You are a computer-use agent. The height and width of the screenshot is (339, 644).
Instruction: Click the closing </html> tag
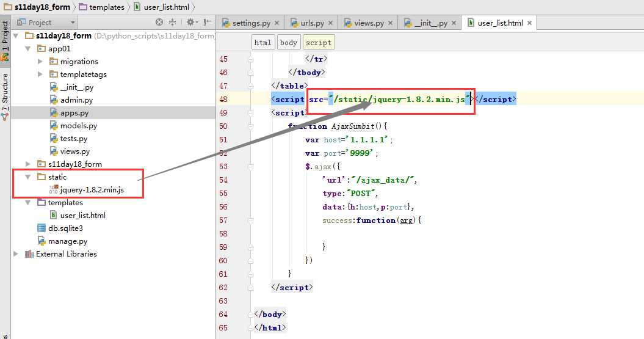[x=270, y=328]
